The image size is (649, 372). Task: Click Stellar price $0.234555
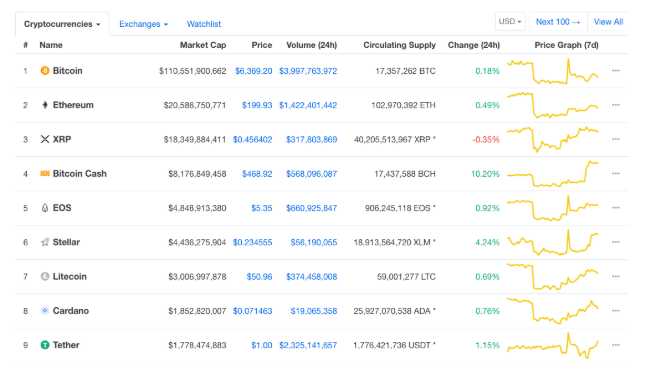click(x=252, y=242)
